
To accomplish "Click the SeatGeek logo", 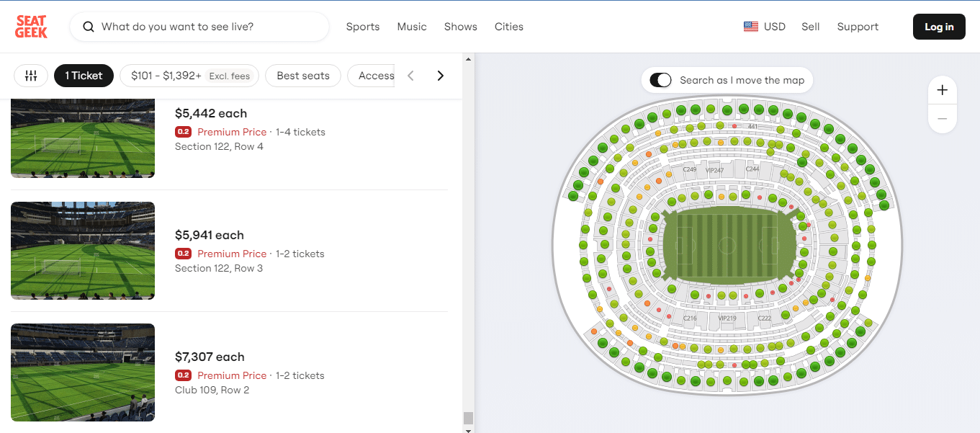I will (32, 27).
